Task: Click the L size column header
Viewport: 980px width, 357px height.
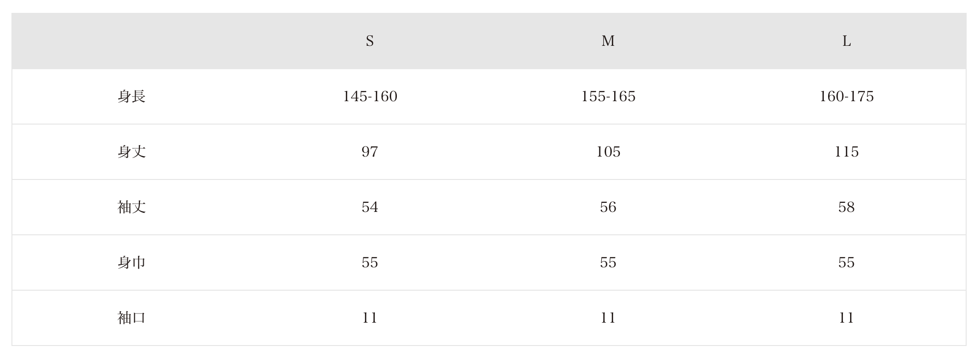Action: click(x=846, y=42)
